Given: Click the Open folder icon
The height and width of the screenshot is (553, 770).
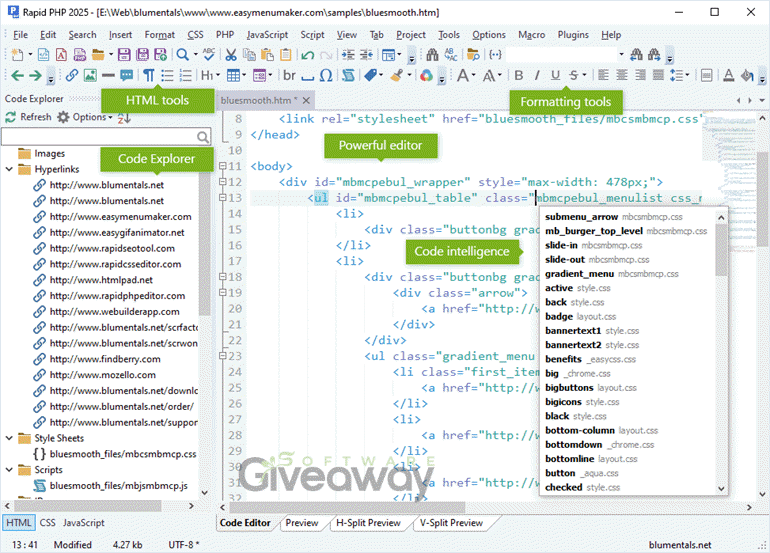Looking at the screenshot, I should pos(98,55).
